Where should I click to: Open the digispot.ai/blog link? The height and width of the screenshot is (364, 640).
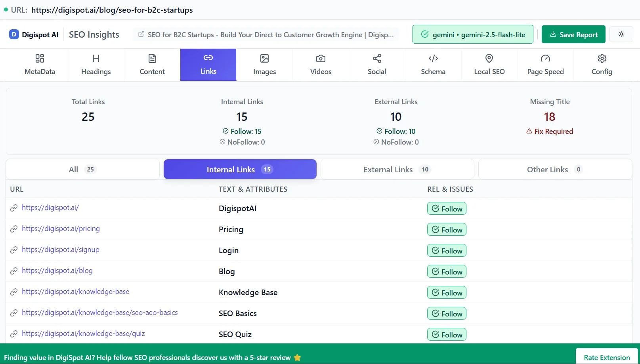point(57,271)
